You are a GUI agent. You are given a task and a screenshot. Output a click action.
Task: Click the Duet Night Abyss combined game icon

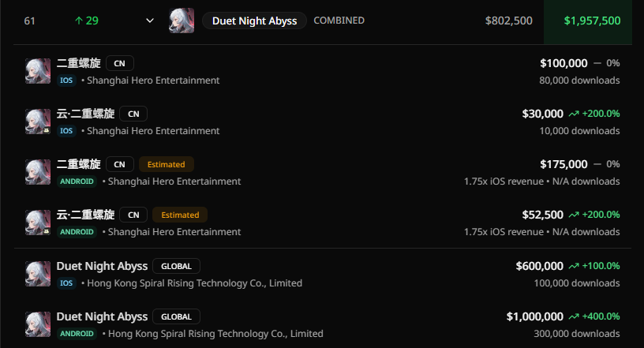pyautogui.click(x=182, y=21)
